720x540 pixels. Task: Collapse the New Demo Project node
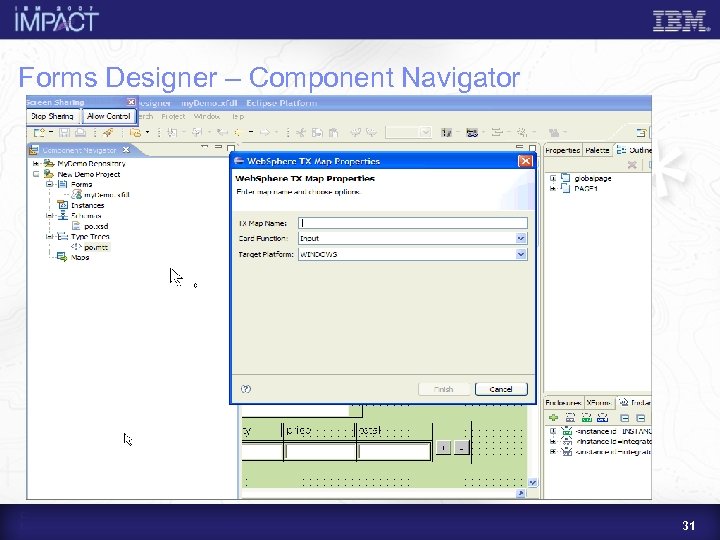(x=36, y=174)
